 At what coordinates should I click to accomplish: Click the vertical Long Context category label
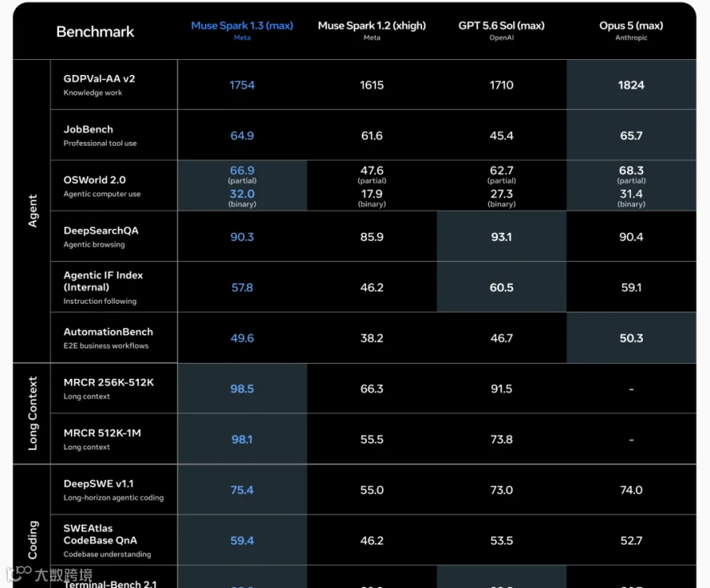(x=32, y=413)
